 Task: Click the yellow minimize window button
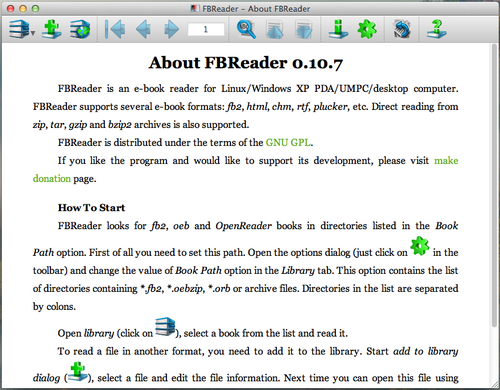coord(23,9)
